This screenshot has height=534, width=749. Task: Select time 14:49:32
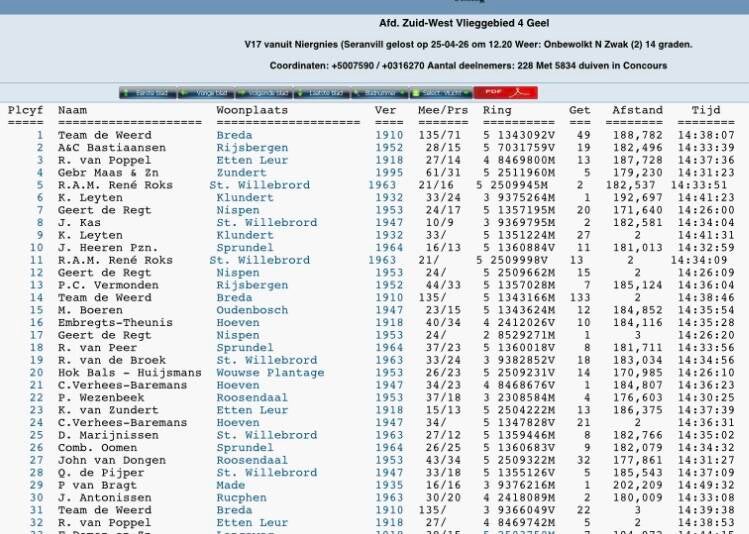[x=706, y=485]
